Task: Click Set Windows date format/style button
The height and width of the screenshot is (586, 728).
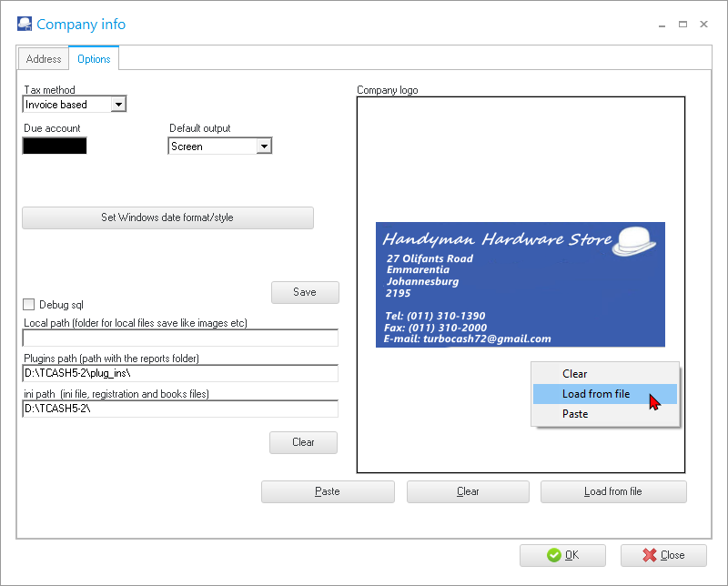Action: point(167,217)
